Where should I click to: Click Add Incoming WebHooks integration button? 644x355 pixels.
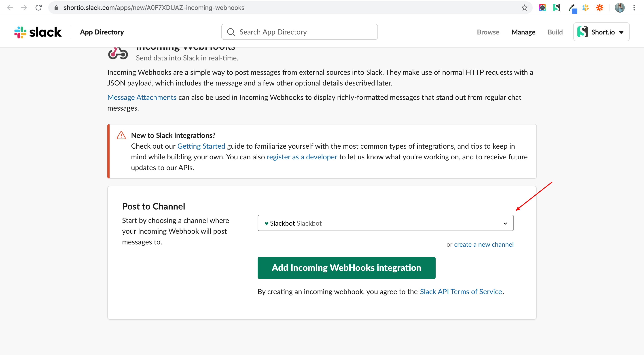(x=346, y=268)
